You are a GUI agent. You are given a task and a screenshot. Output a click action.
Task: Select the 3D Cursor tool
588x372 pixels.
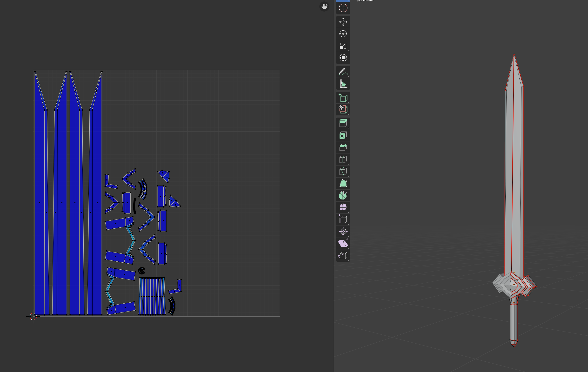click(x=343, y=8)
